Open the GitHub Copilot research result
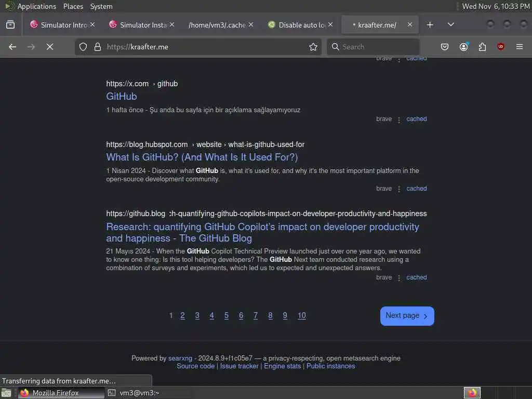The height and width of the screenshot is (399, 532). (262, 232)
